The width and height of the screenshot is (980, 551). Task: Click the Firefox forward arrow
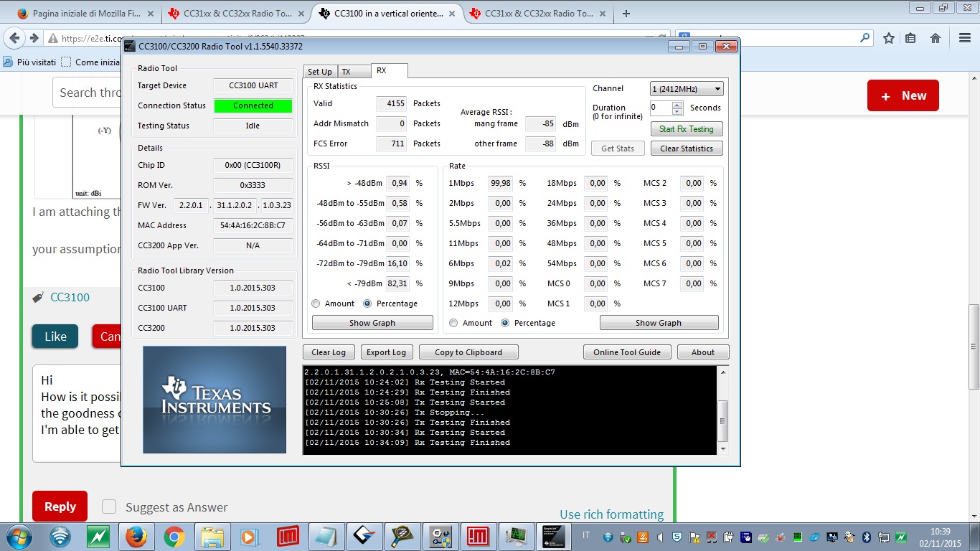tap(34, 38)
